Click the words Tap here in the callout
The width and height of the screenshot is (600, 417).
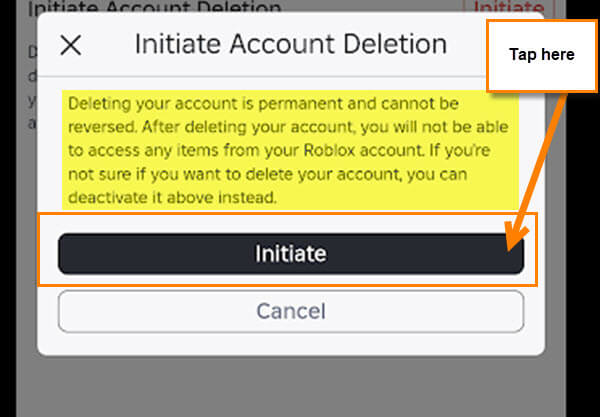click(x=541, y=54)
